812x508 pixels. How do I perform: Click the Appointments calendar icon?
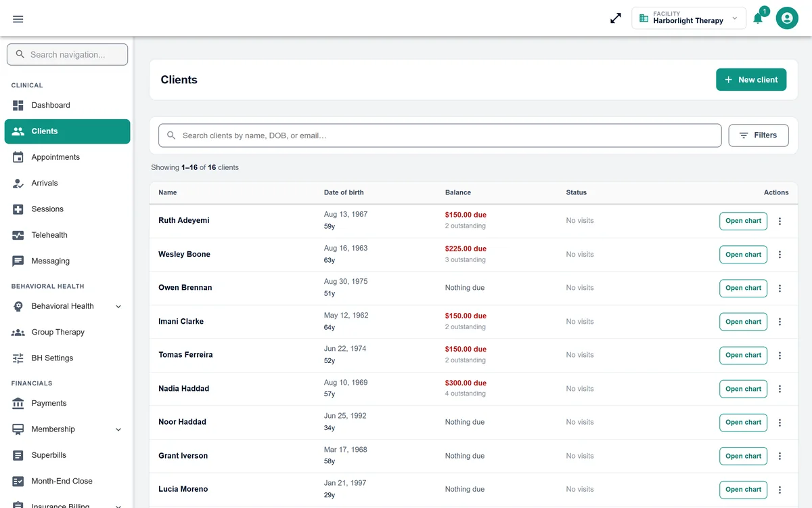[x=18, y=157]
